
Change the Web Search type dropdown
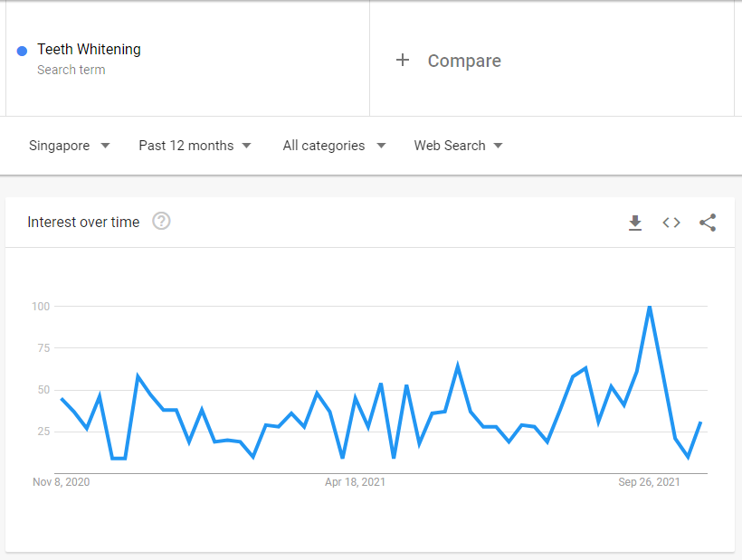click(458, 146)
